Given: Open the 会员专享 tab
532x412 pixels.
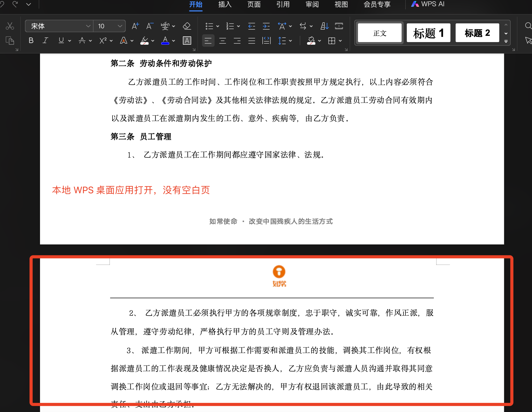Looking at the screenshot, I should point(377,4).
